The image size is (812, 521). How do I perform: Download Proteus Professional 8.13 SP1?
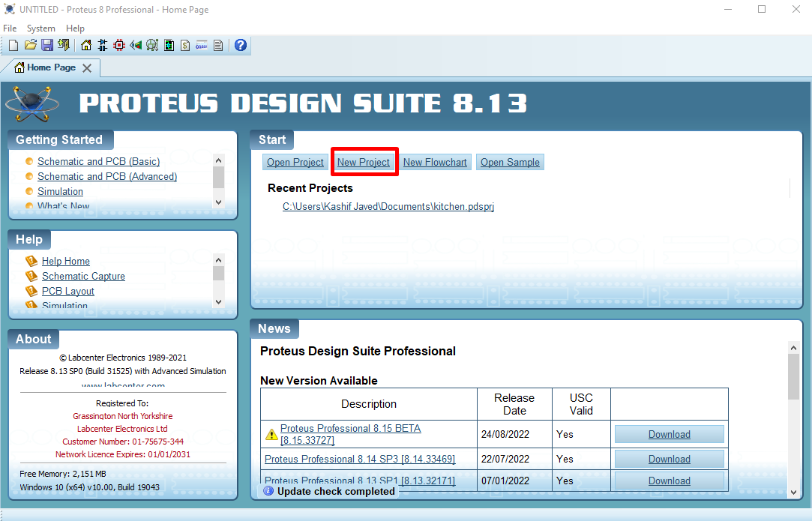[x=669, y=481]
